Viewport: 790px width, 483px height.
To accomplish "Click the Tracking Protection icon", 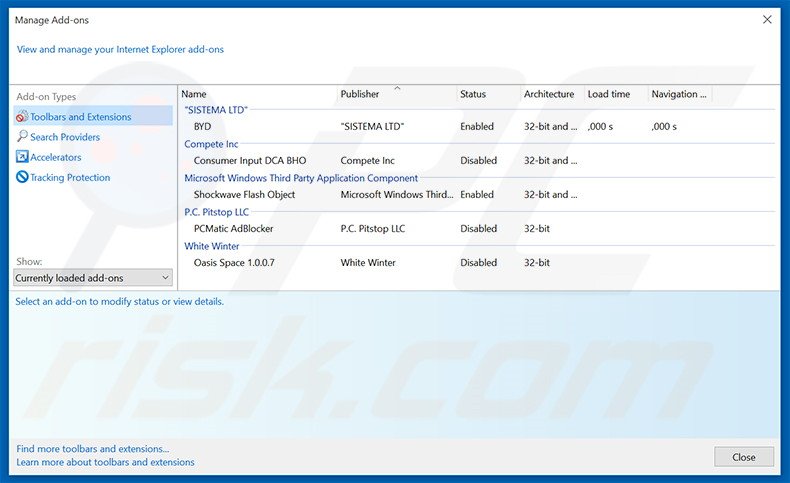I will click(22, 177).
